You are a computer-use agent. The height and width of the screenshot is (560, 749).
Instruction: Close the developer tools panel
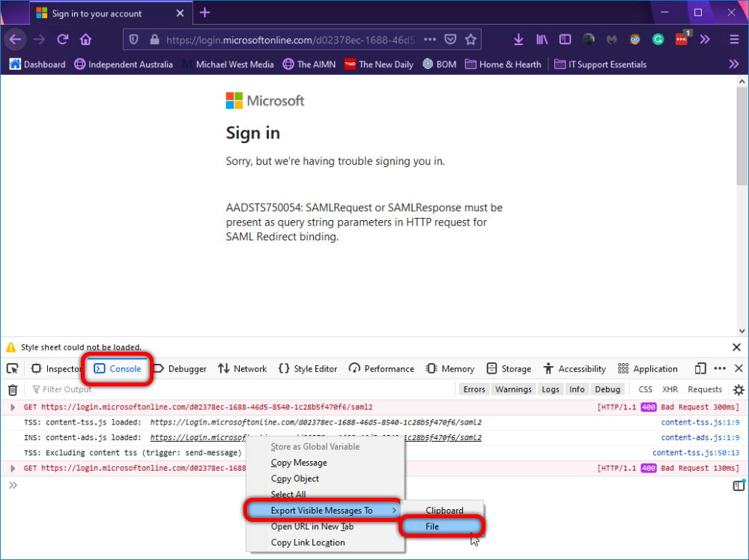(x=739, y=368)
